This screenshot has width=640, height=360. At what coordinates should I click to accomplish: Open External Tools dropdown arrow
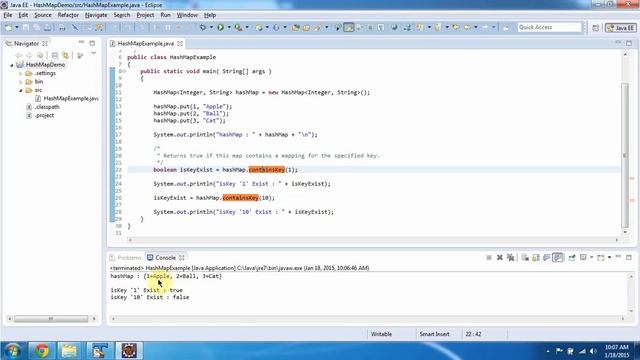(x=247, y=27)
